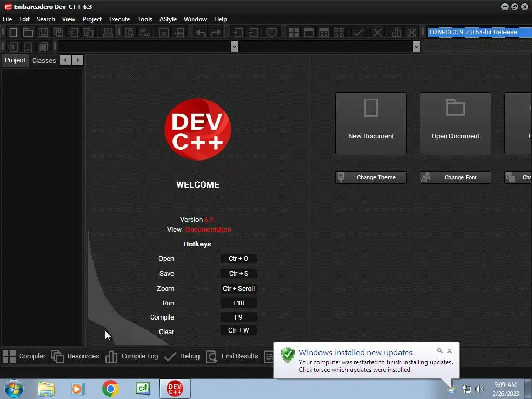Open the first empty toolbar dropdown
The height and width of the screenshot is (399, 532).
pos(234,46)
